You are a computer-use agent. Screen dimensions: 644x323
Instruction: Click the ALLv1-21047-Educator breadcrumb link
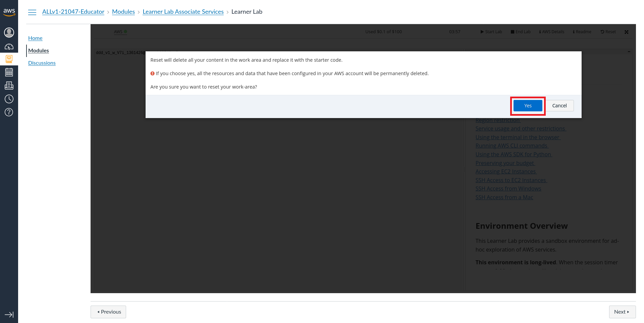(x=73, y=12)
